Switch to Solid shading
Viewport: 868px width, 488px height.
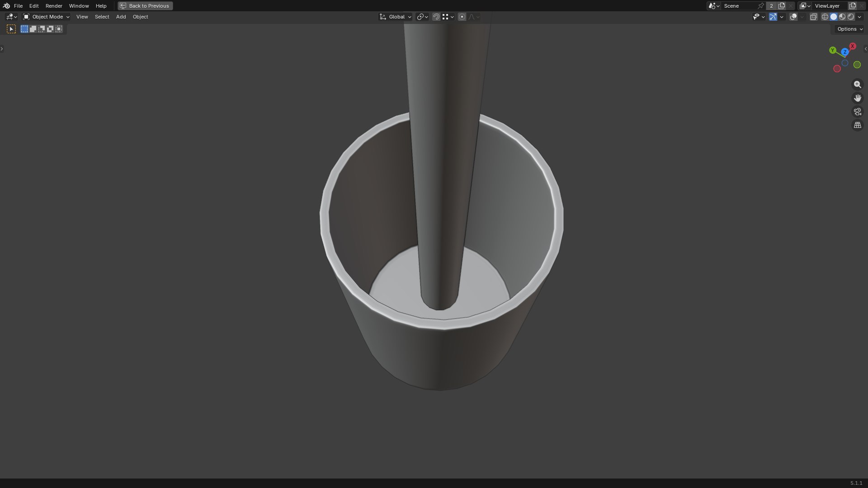pyautogui.click(x=834, y=17)
